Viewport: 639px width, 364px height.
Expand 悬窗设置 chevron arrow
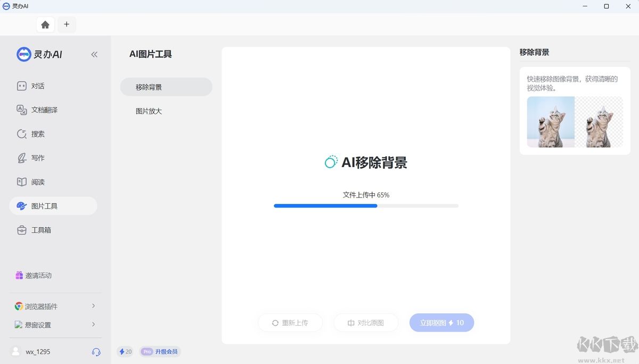pyautogui.click(x=93, y=324)
